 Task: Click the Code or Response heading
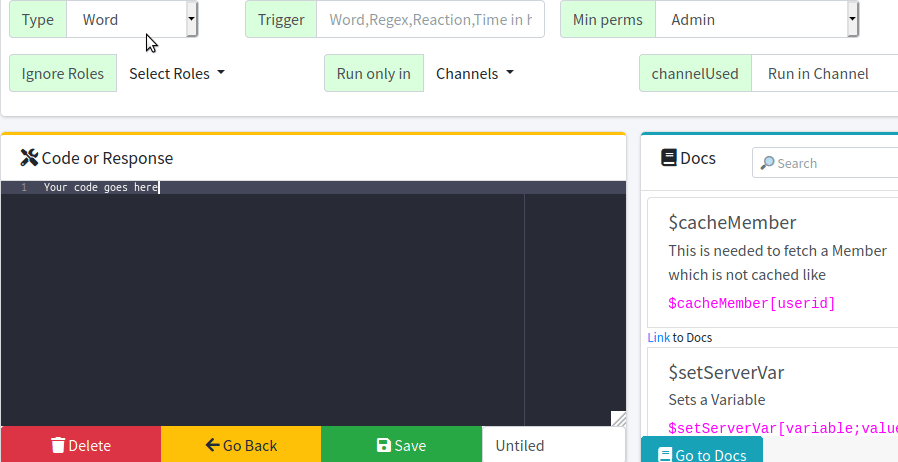107,158
